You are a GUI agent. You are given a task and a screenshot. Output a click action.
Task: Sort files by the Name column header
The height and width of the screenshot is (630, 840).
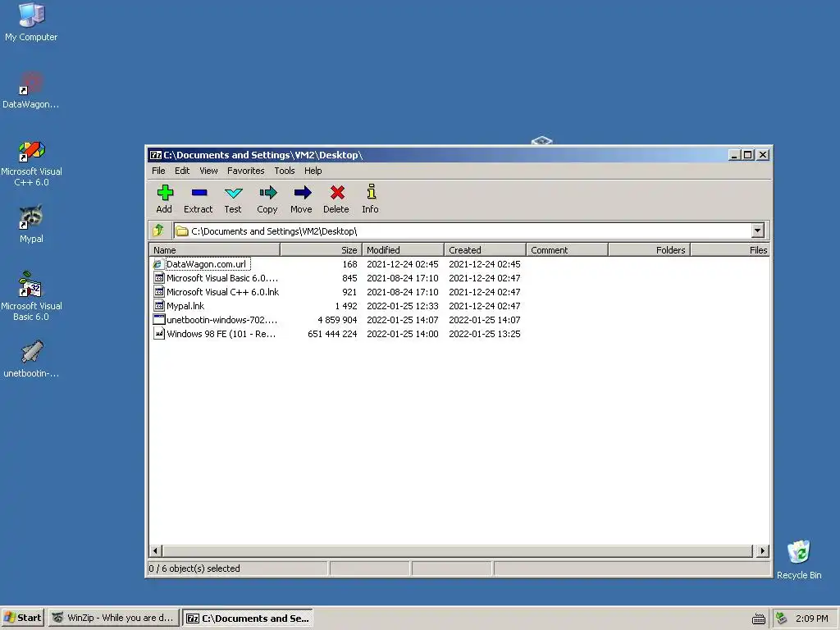[x=214, y=250]
